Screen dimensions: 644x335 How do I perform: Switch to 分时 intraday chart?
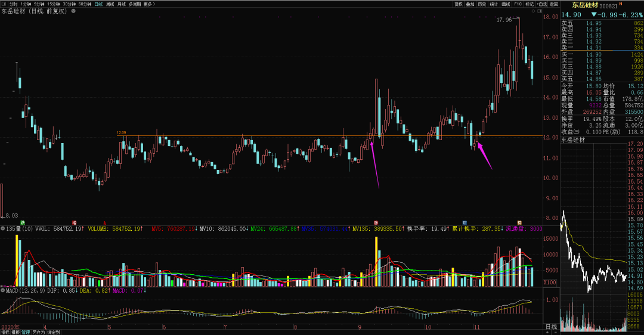(x=14, y=4)
